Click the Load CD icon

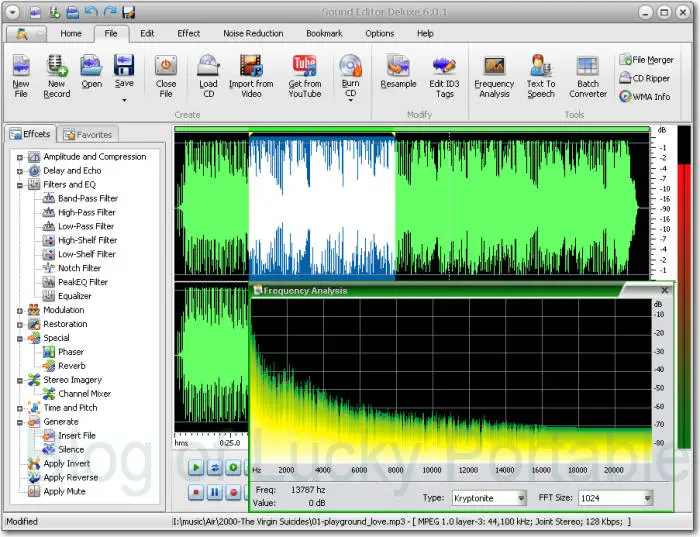click(x=208, y=66)
